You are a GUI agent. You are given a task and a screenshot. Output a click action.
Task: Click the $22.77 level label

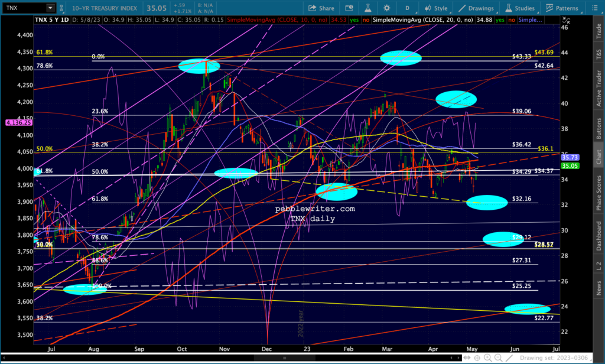click(x=544, y=318)
